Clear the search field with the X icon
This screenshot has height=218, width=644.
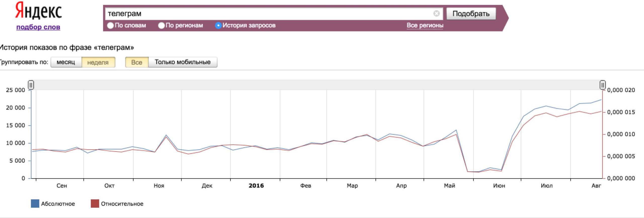click(x=436, y=14)
